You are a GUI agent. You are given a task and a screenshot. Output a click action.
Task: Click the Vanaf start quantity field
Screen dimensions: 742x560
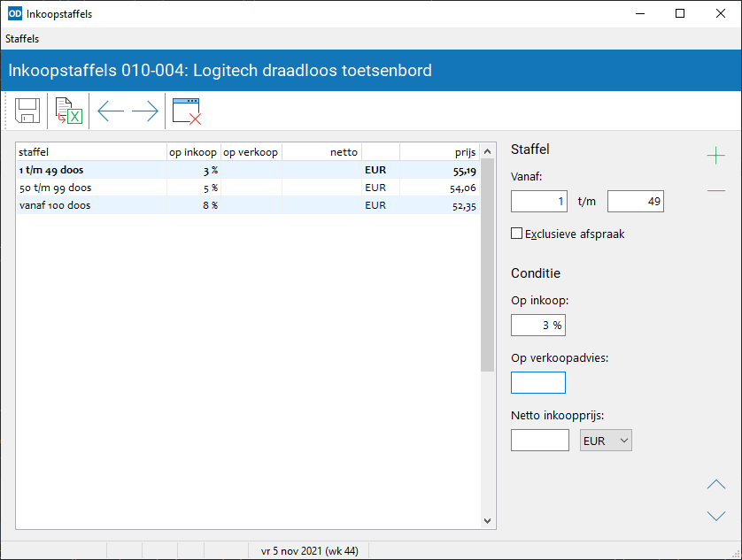click(x=539, y=202)
